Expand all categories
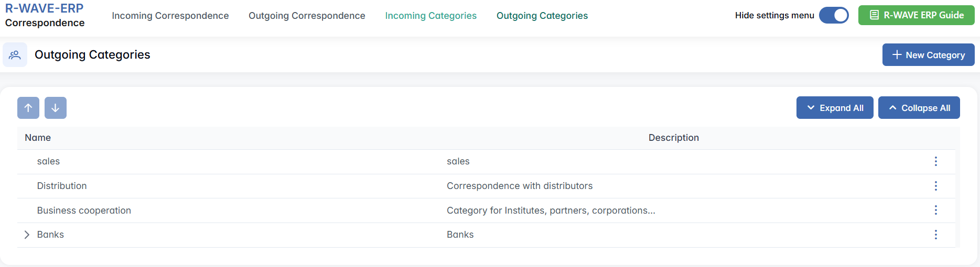Image resolution: width=980 pixels, height=267 pixels. pos(835,108)
